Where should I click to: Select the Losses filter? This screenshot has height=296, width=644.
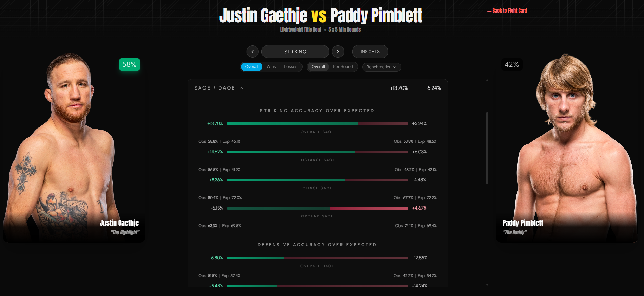[x=290, y=66]
